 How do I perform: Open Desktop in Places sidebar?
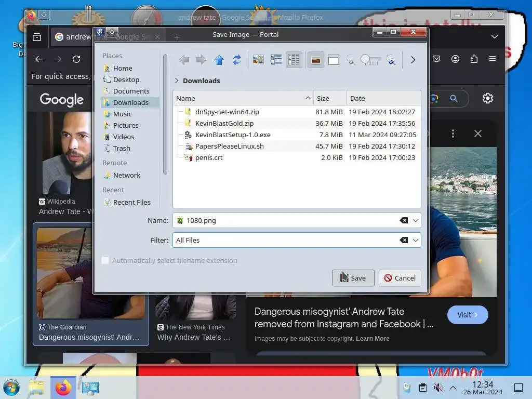point(126,79)
